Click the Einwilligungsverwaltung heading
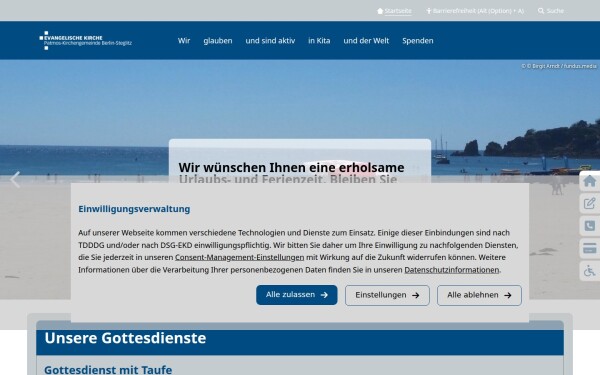 134,209
